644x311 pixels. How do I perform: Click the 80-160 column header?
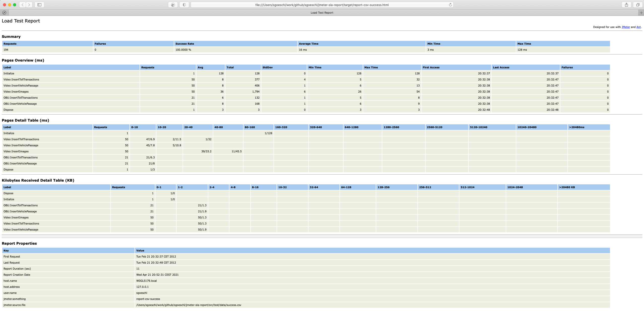pos(250,127)
